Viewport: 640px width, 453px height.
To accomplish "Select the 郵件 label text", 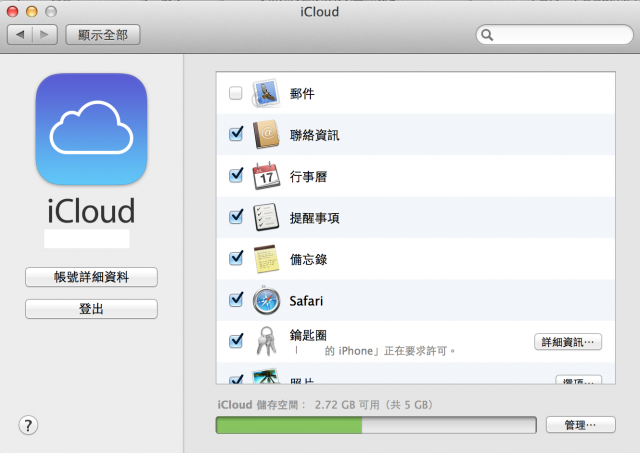I will point(302,94).
